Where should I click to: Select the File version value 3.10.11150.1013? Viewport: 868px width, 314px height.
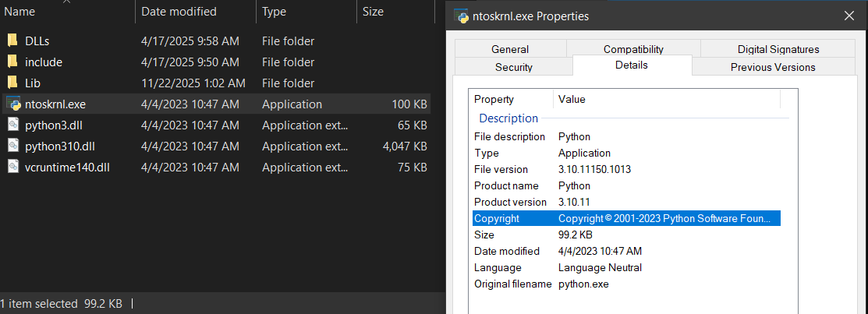pos(594,169)
